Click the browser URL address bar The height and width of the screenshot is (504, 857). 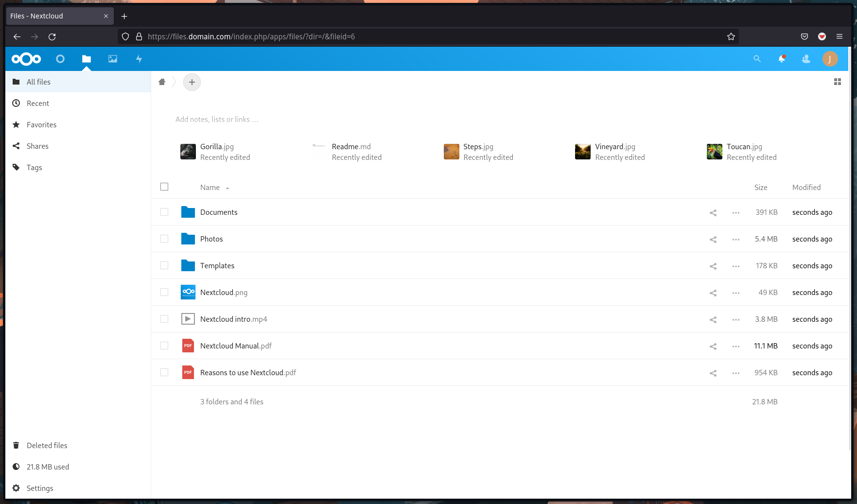point(428,36)
